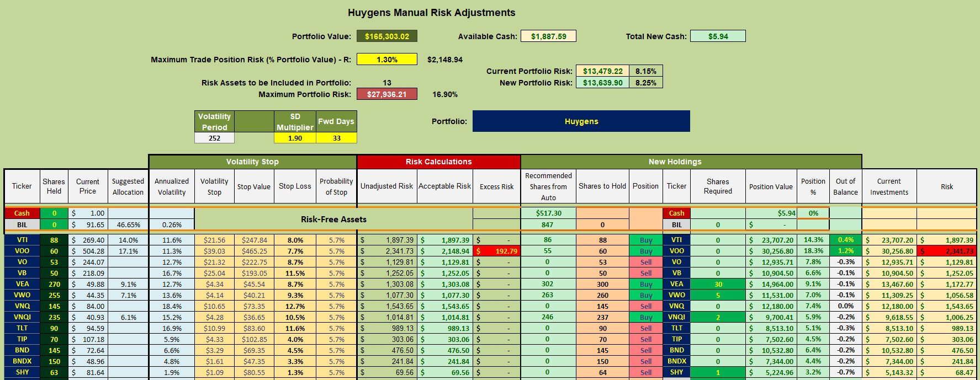Click the Volatility Stop section header
Image resolution: width=980 pixels, height=380 pixels.
point(252,162)
